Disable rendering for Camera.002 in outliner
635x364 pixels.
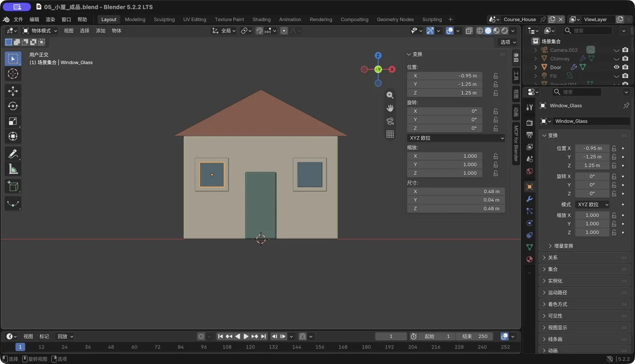click(625, 50)
